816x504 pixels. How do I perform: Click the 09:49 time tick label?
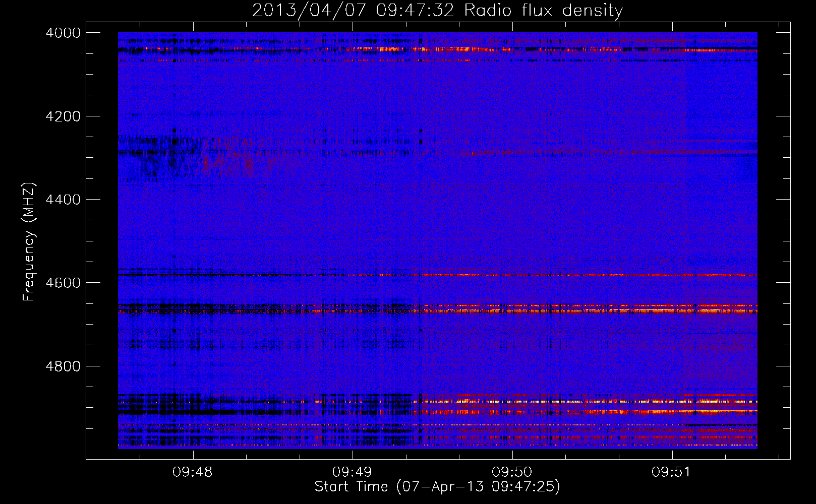352,472
